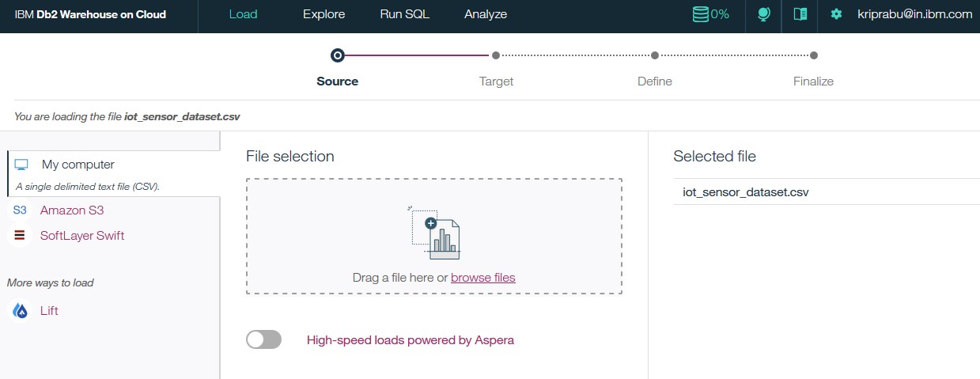This screenshot has width=980, height=379.
Task: Click the File selection heading
Action: 290,157
